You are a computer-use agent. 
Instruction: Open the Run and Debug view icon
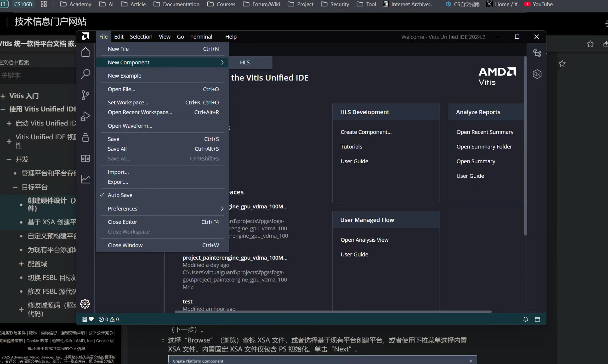(85, 116)
